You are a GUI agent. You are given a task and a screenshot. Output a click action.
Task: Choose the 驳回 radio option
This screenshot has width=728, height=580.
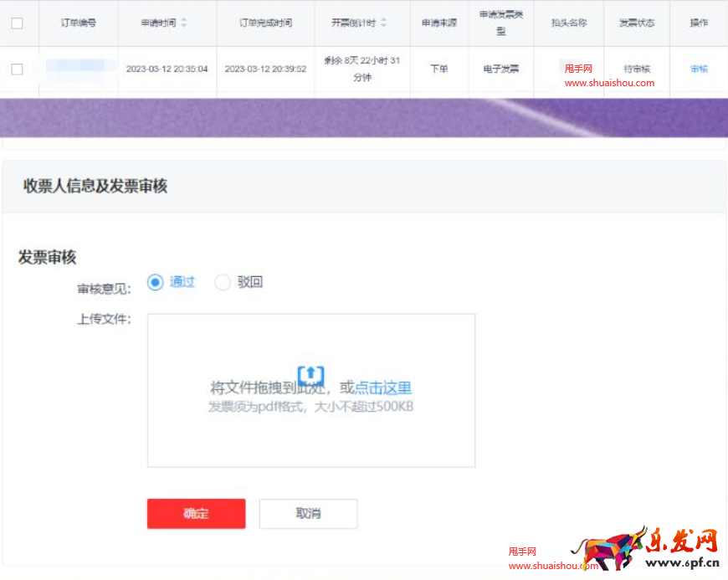tap(223, 282)
